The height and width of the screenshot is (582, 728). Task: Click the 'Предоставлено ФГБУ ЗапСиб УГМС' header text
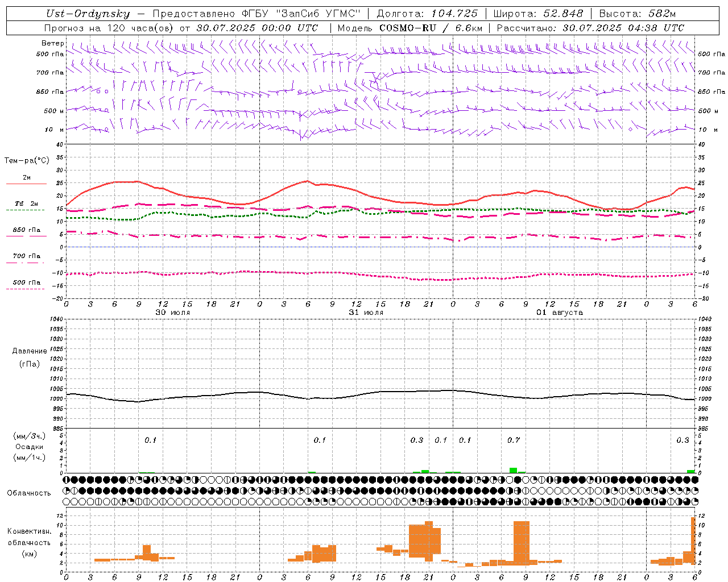pyautogui.click(x=257, y=14)
